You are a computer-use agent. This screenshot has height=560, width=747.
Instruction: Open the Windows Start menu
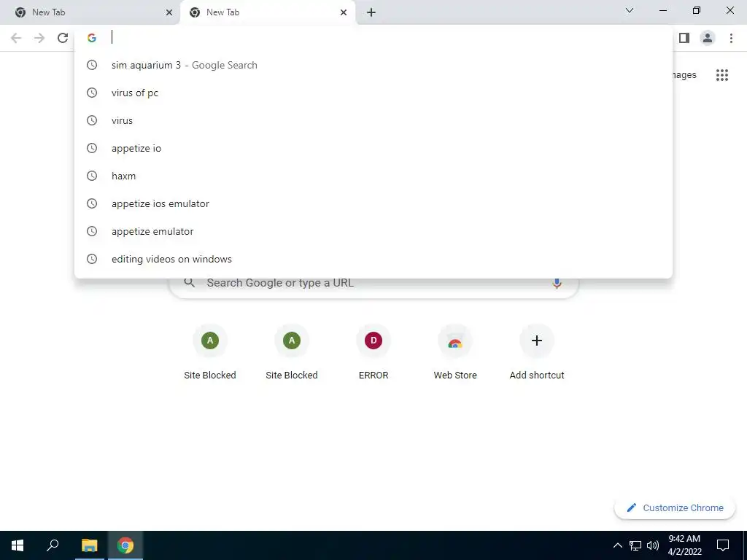pos(18,545)
